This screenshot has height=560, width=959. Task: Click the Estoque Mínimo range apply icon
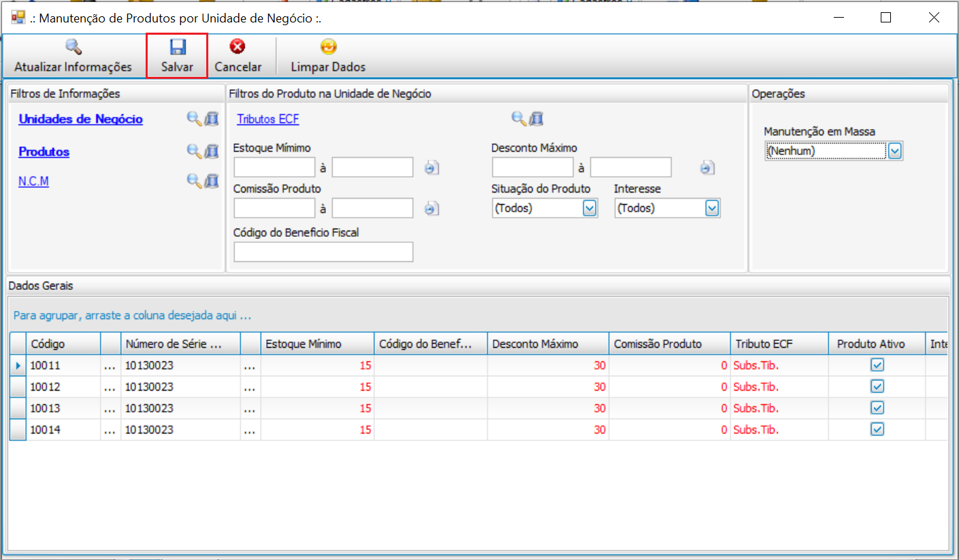point(432,168)
